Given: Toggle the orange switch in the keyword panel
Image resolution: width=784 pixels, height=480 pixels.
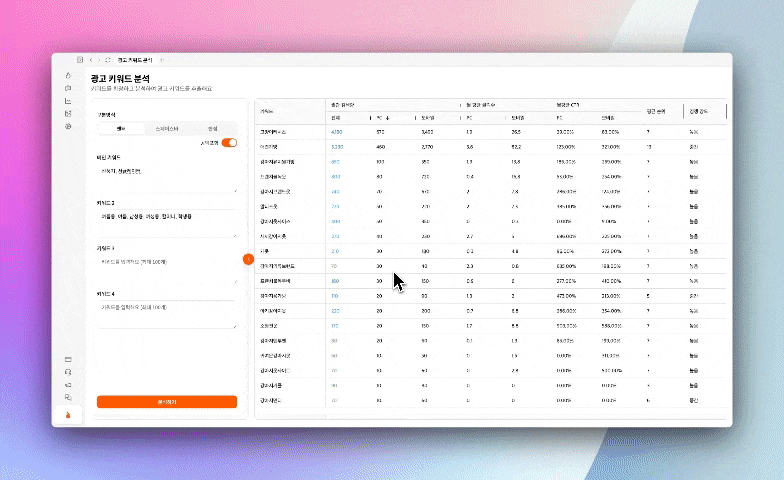Looking at the screenshot, I should coord(230,142).
